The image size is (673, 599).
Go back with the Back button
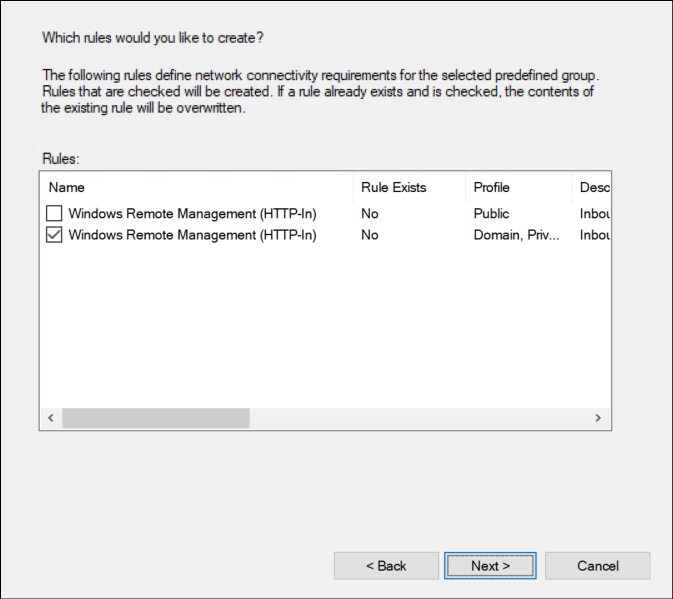tap(386, 566)
